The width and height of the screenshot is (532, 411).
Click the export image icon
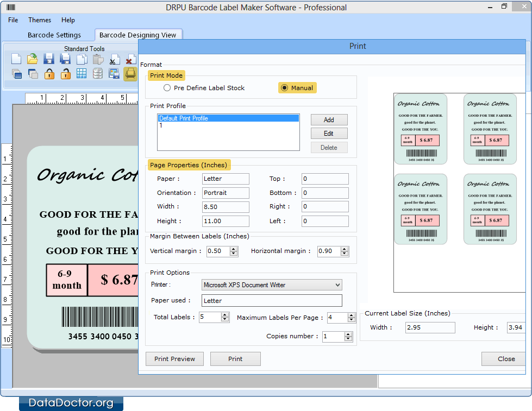click(x=114, y=74)
